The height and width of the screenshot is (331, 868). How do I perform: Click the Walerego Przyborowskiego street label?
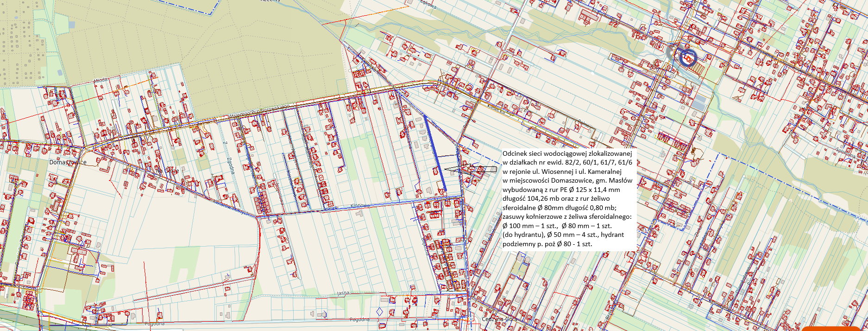pyautogui.click(x=259, y=110)
